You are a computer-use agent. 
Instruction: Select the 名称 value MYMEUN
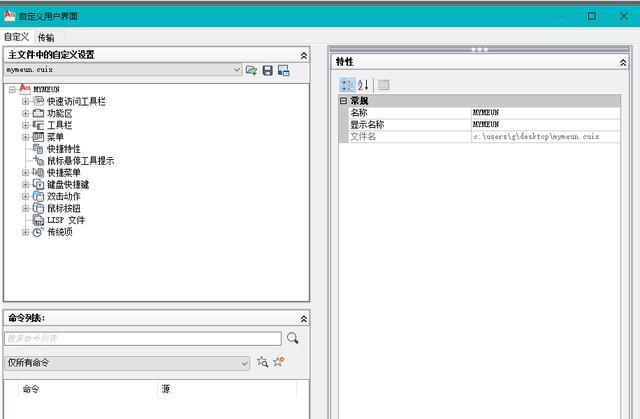click(x=546, y=113)
